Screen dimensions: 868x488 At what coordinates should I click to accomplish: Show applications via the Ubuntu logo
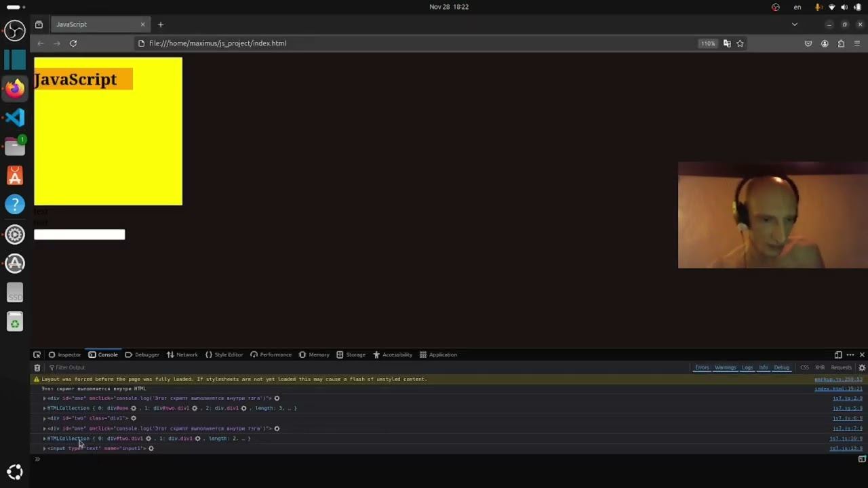[x=15, y=472]
